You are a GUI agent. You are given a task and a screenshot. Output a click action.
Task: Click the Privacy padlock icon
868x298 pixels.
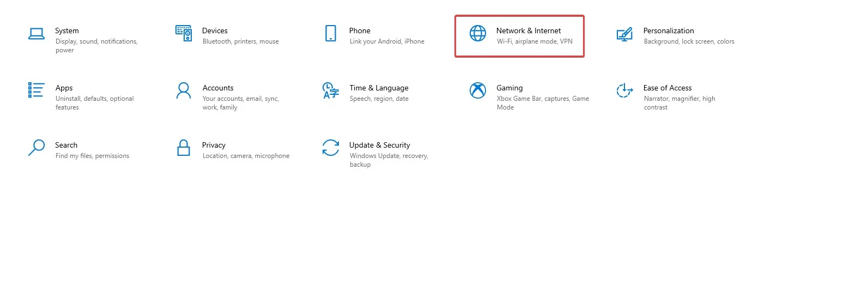point(184,148)
